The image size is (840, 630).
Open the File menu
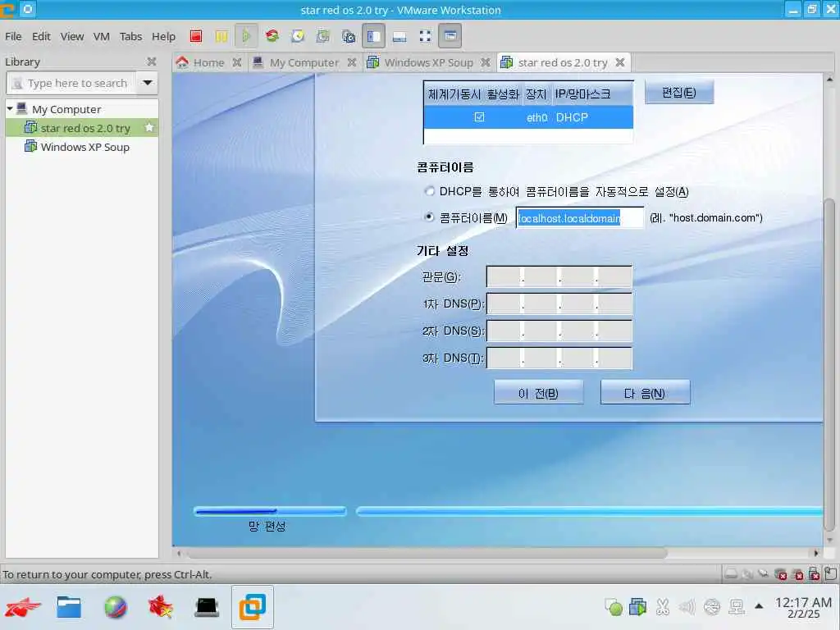pyautogui.click(x=13, y=36)
